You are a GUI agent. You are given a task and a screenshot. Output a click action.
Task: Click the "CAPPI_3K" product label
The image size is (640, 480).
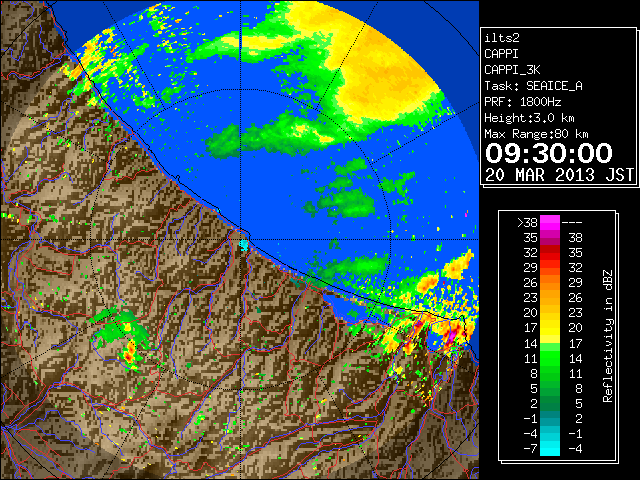coord(512,70)
